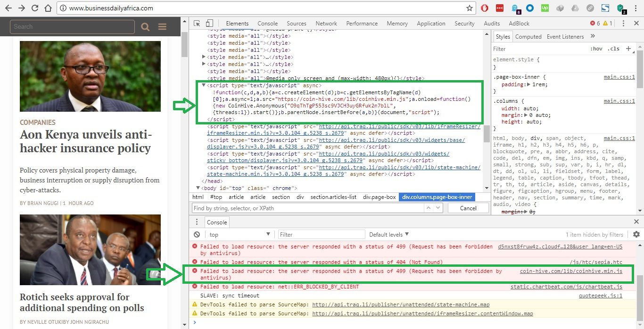Close the DevTools panel
Image resolution: width=644 pixels, height=329 pixels.
point(636,23)
